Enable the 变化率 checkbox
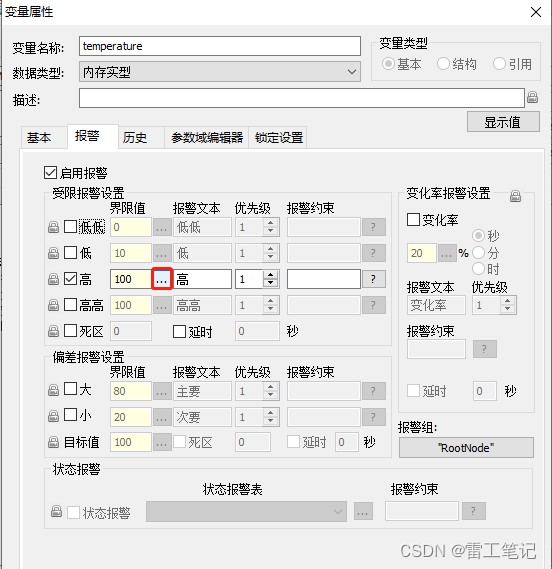 pos(413,220)
